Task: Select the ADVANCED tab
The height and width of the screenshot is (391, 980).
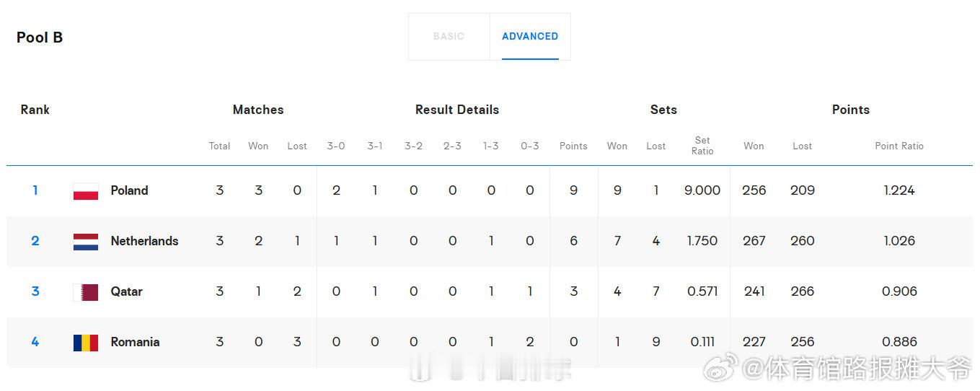Action: (x=530, y=36)
